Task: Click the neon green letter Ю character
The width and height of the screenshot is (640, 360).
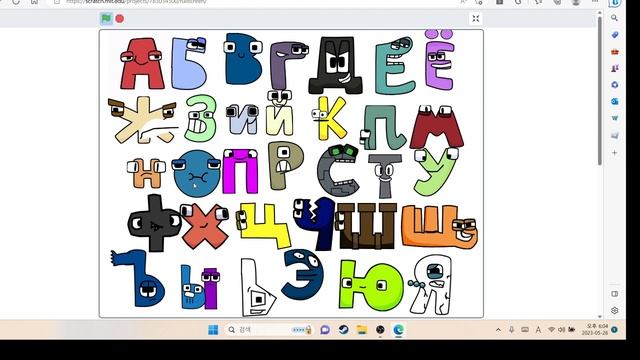Action: coord(371,285)
